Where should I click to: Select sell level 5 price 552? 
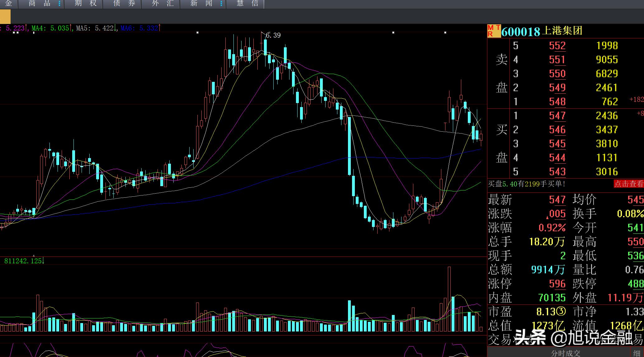tap(557, 46)
